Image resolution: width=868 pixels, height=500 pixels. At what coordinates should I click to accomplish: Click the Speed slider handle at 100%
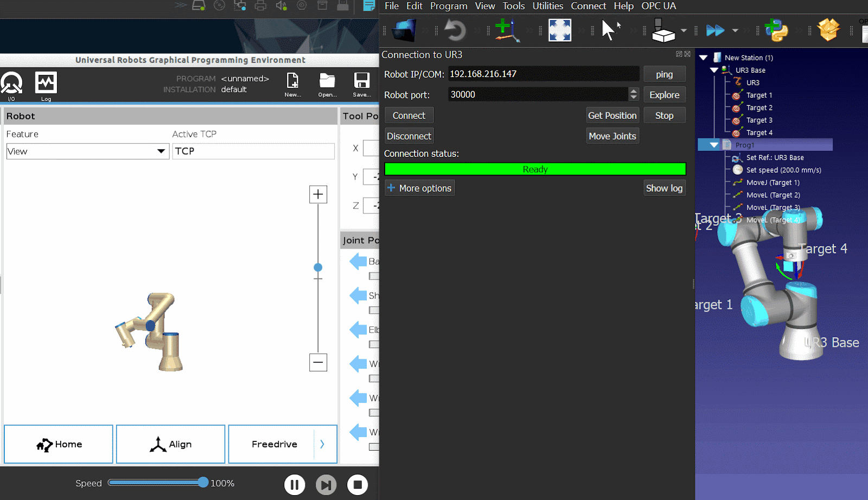tap(203, 482)
